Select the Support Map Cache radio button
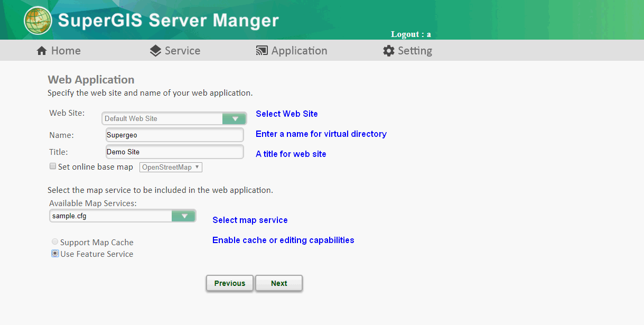The width and height of the screenshot is (644, 325). (x=55, y=242)
